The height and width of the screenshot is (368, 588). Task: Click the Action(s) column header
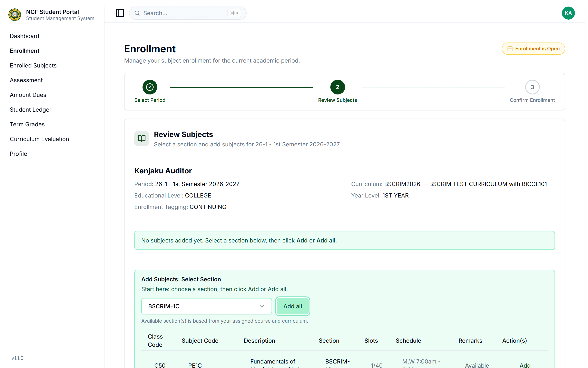[514, 340]
